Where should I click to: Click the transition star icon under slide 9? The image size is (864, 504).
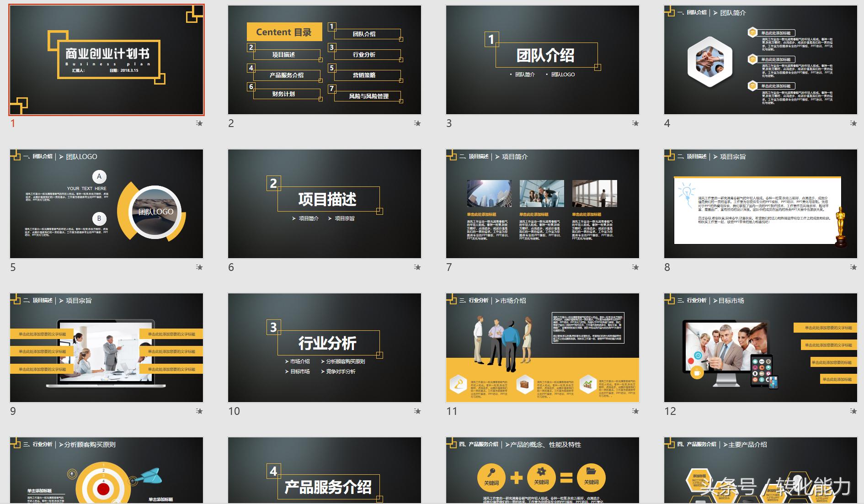199,411
